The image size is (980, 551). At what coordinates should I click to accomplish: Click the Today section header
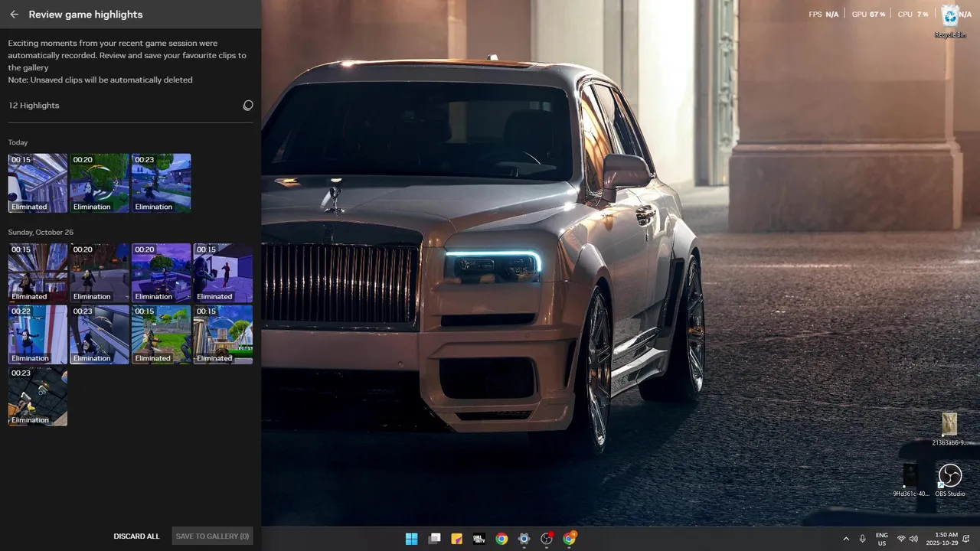(18, 142)
